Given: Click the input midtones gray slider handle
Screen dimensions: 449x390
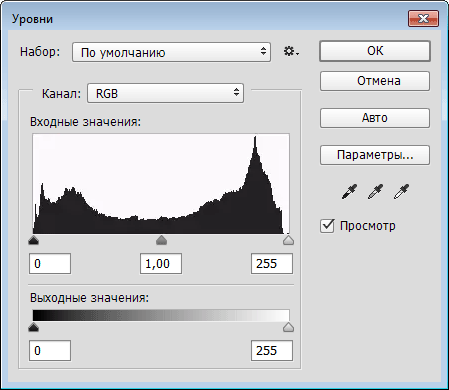Looking at the screenshot, I should [x=161, y=240].
